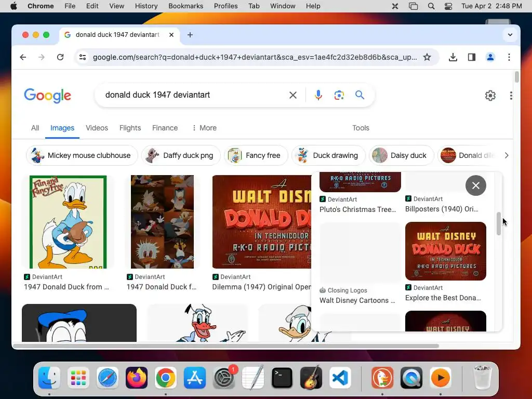Viewport: 532px width, 399px height.
Task: Show more suggestion chips with right arrow
Action: [x=506, y=155]
